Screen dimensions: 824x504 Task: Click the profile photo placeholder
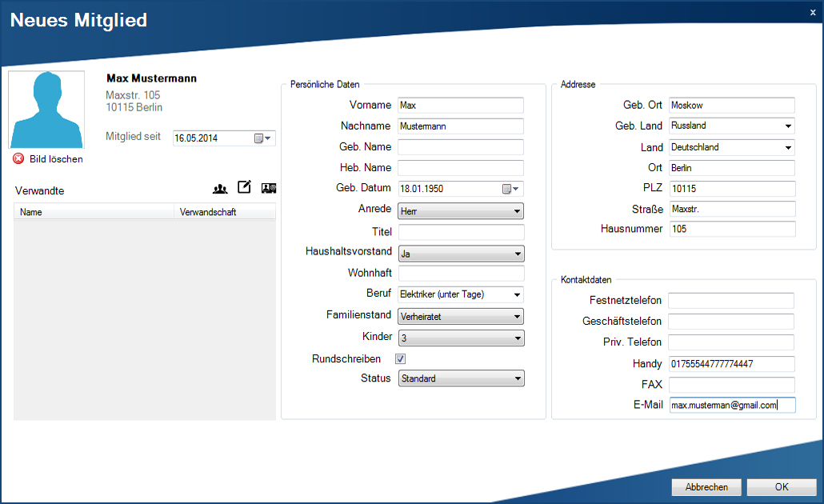coord(46,110)
